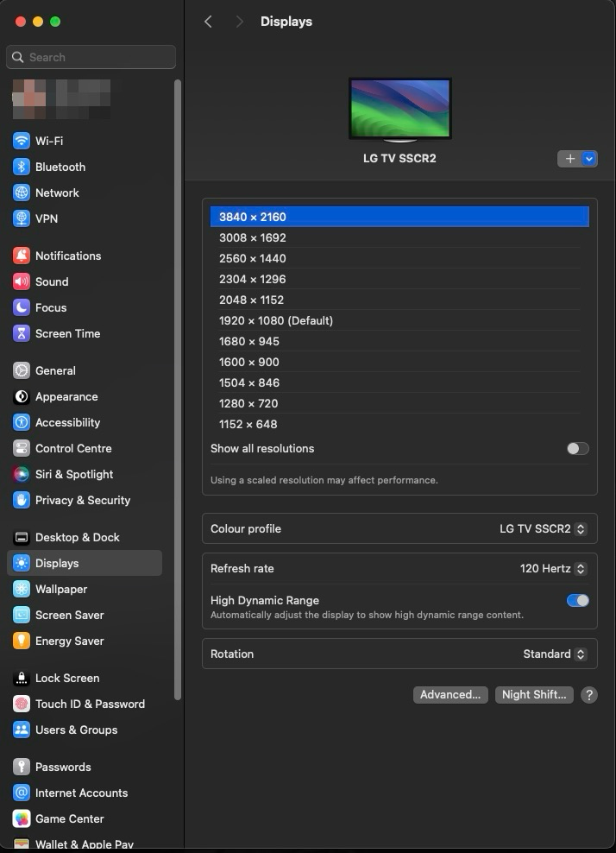Image resolution: width=616 pixels, height=853 pixels.
Task: Click the Siri & Spotlight icon
Action: (22, 474)
